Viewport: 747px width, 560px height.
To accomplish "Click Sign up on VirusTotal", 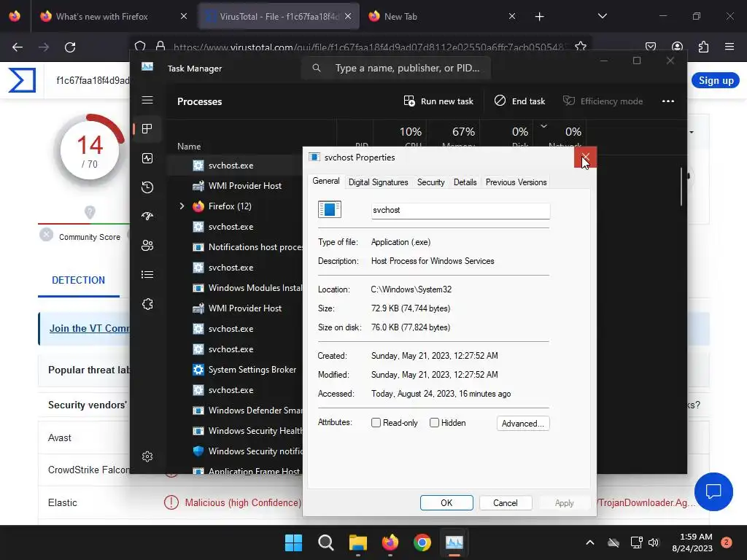I will click(716, 80).
